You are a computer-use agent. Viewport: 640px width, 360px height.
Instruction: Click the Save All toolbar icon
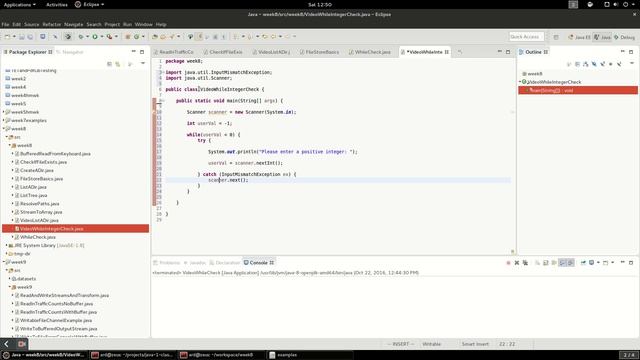tap(30, 37)
